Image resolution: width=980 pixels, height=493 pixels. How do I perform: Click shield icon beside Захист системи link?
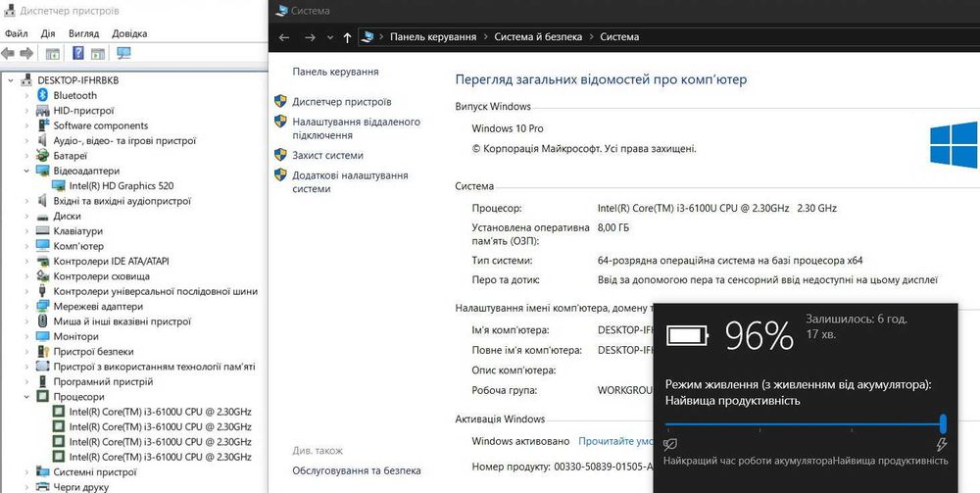pyautogui.click(x=280, y=155)
